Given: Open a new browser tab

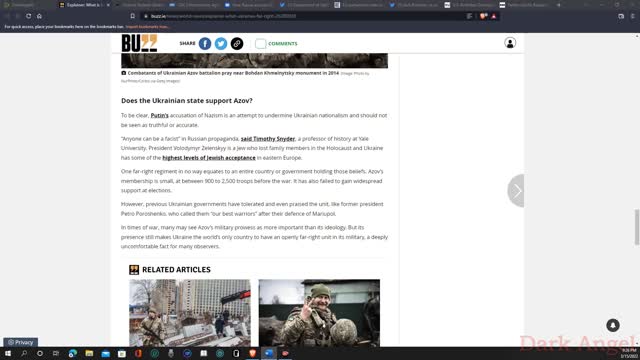Looking at the screenshot, I should 558,5.
